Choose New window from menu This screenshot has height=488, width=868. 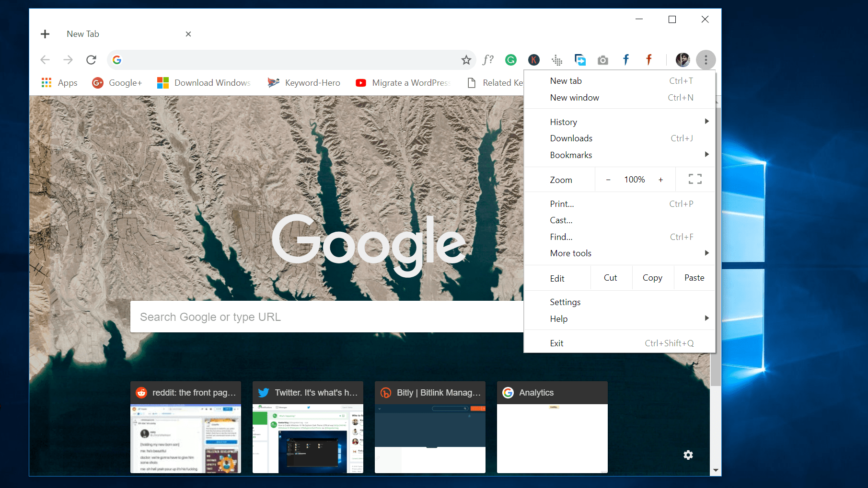[620, 98]
